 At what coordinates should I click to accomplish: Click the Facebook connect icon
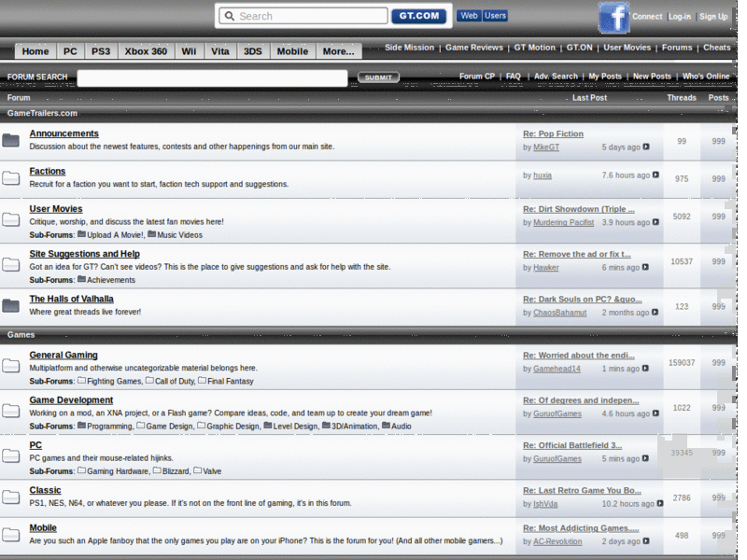point(613,18)
